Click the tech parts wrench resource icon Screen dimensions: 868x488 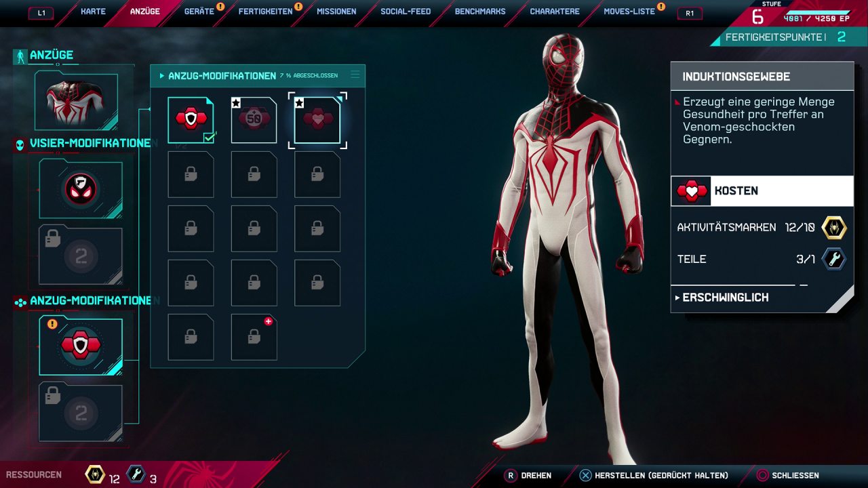point(136,474)
